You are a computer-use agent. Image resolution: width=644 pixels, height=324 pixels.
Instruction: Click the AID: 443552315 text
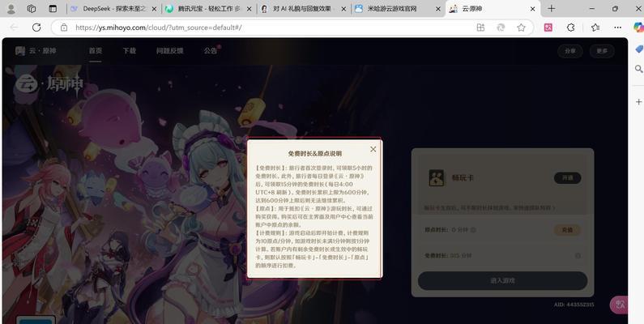click(574, 305)
